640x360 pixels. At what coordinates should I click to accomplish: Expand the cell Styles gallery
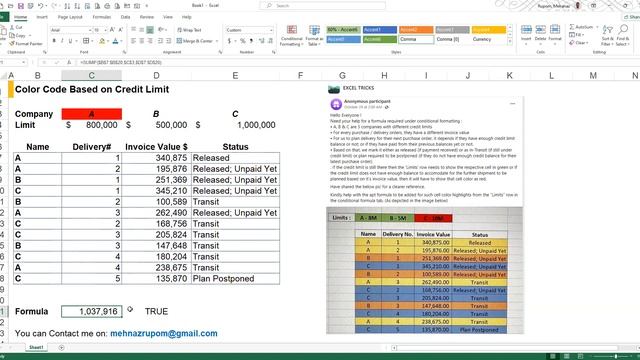click(510, 42)
